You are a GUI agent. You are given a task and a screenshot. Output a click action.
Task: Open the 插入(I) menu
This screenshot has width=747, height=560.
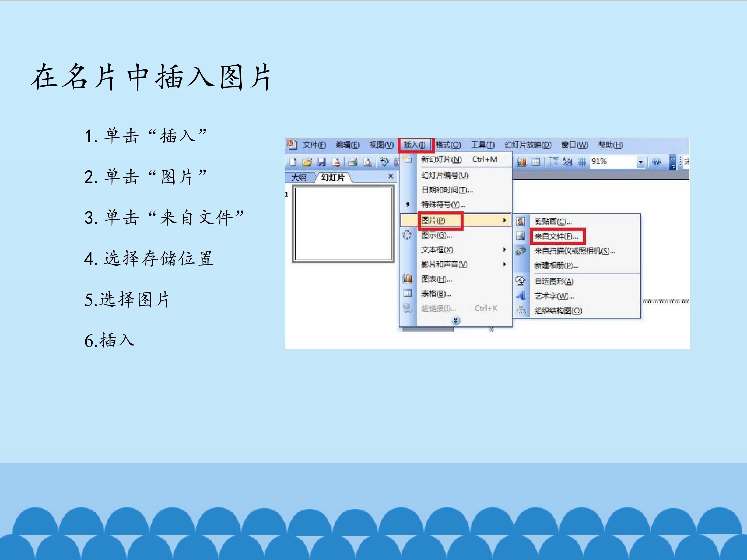[x=415, y=145]
